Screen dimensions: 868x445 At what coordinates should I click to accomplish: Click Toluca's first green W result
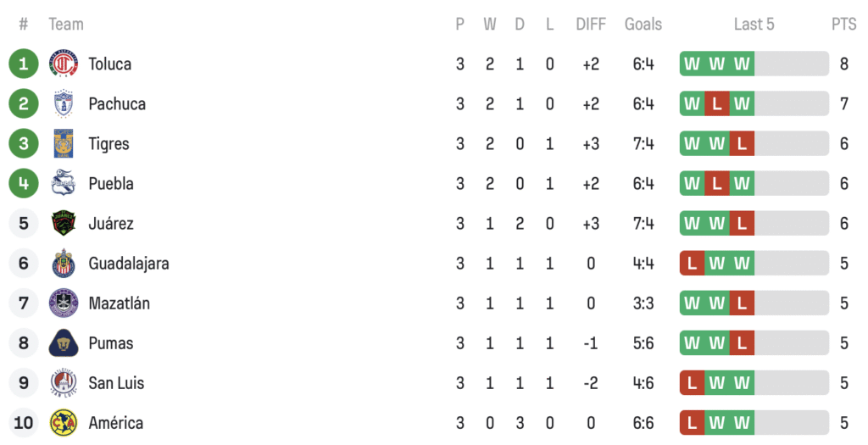pos(692,64)
